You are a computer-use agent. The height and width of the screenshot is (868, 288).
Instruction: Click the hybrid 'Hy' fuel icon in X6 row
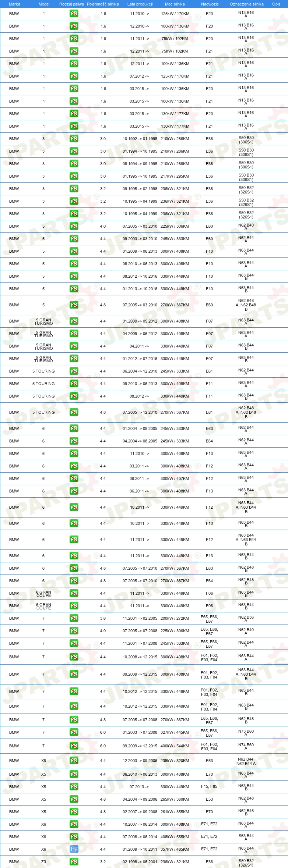[74, 849]
